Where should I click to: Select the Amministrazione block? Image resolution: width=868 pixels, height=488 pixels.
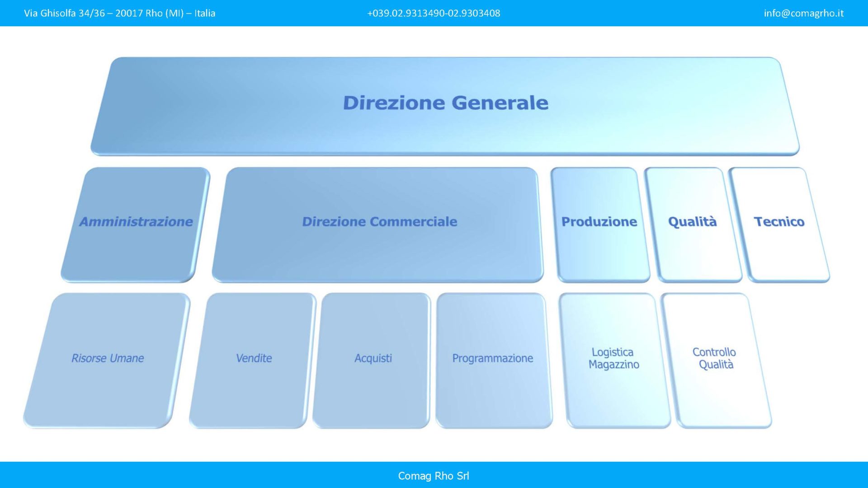136,225
